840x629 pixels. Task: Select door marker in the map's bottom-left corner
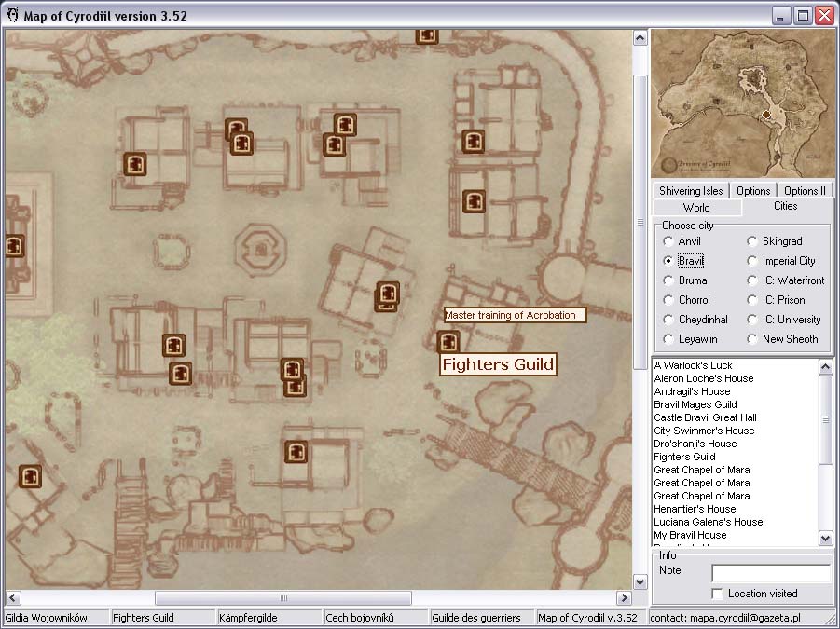[30, 476]
